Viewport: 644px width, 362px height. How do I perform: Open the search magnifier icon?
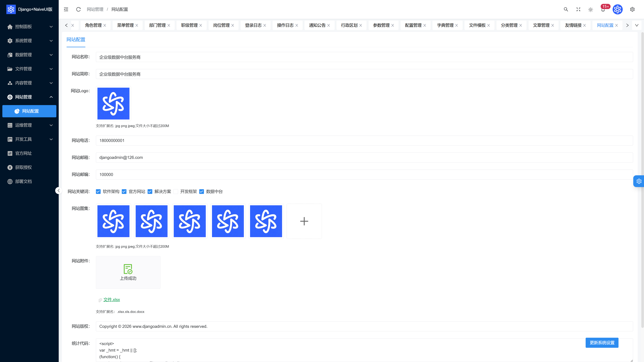point(566,9)
